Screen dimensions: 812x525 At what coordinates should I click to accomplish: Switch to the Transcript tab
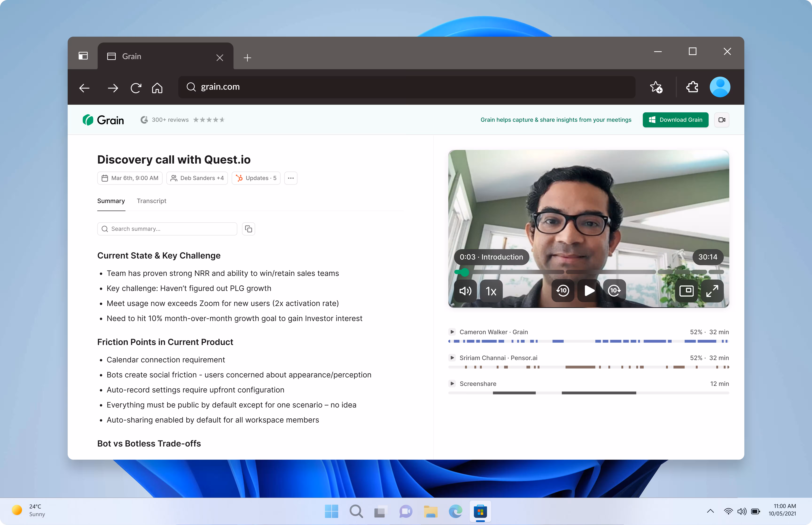pos(151,201)
